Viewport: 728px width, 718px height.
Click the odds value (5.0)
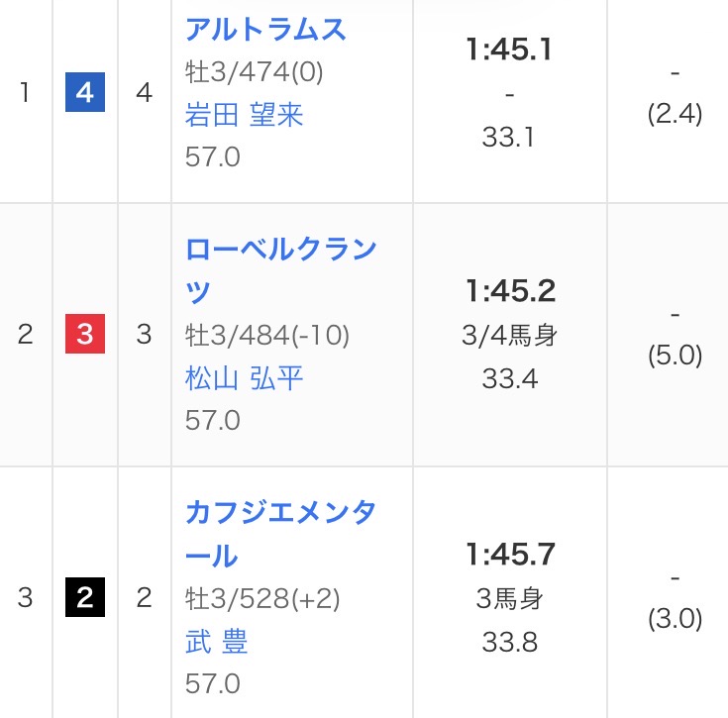pos(675,357)
